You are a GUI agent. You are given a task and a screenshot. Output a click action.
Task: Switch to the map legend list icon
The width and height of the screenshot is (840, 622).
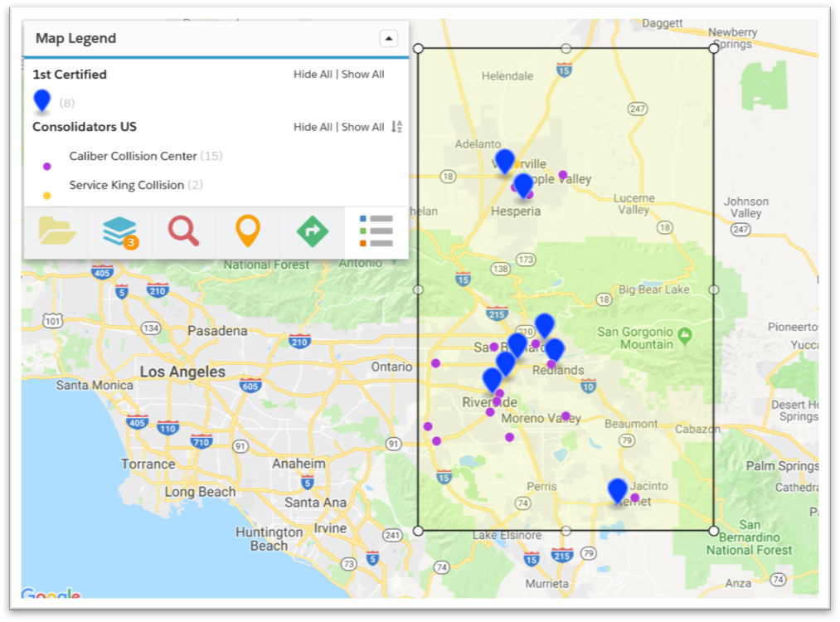click(x=376, y=231)
